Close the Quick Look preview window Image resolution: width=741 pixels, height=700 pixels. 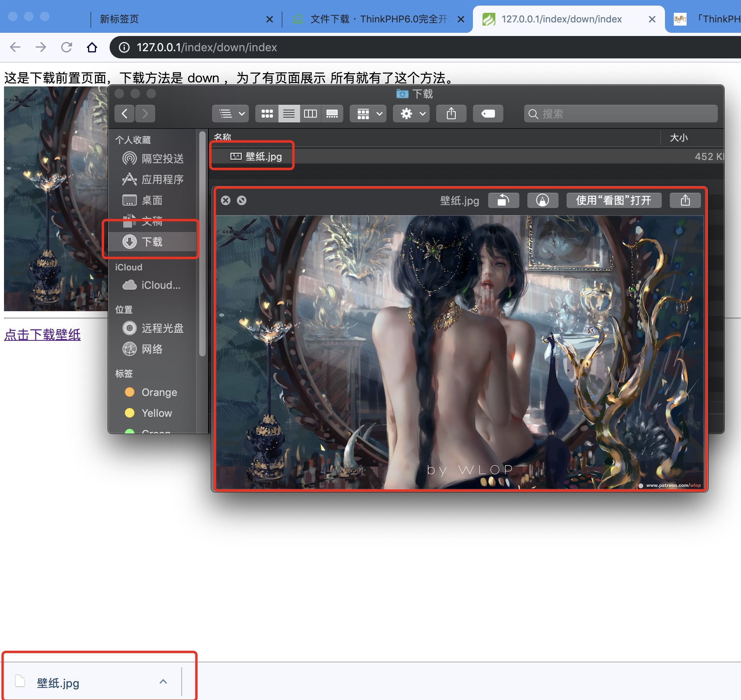pyautogui.click(x=226, y=200)
